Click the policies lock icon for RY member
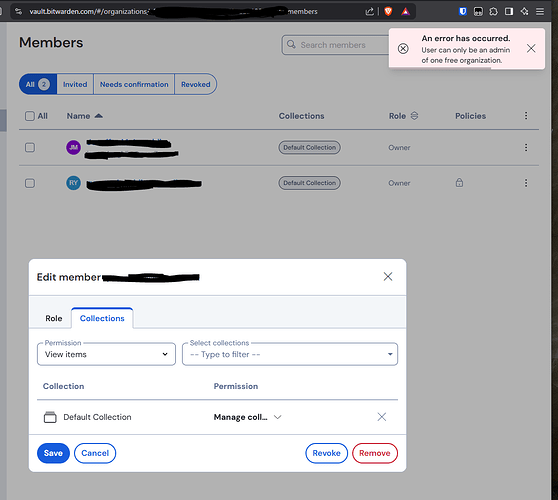The width and height of the screenshot is (558, 500). tap(459, 183)
